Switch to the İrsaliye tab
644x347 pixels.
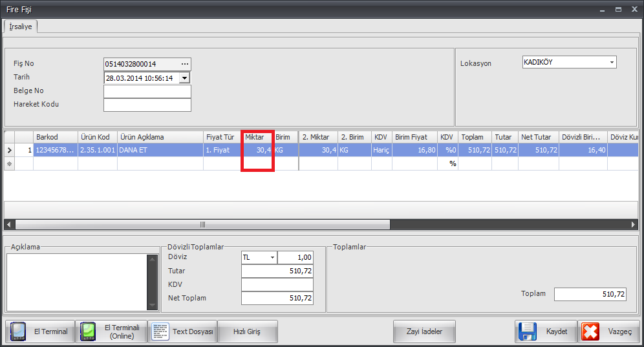click(x=21, y=26)
